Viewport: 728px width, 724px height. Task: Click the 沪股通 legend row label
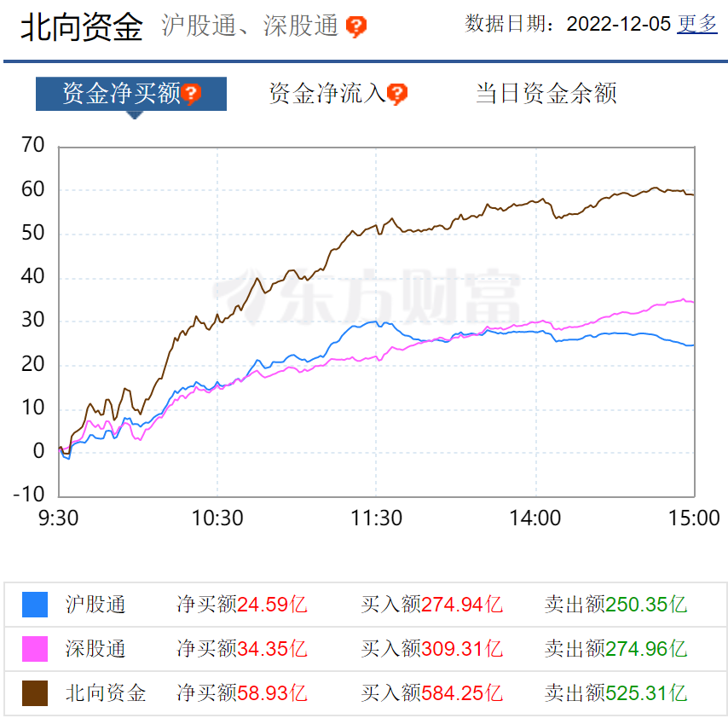tap(95, 605)
